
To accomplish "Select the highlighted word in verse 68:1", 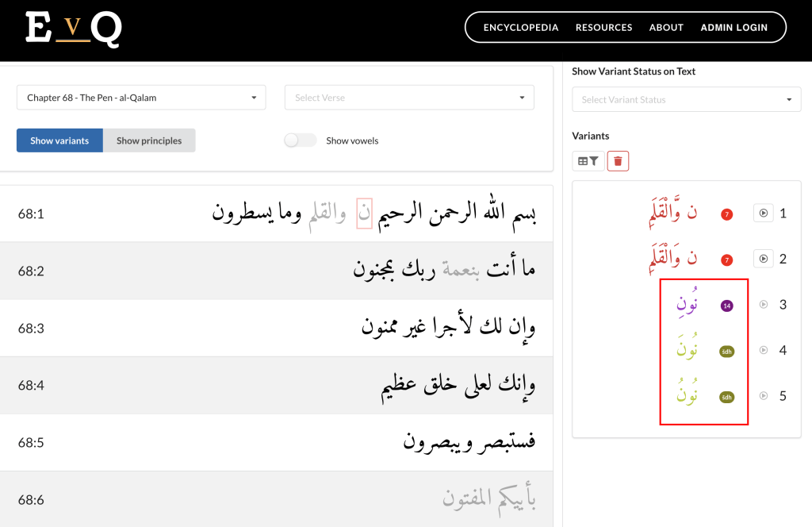I will point(364,213).
